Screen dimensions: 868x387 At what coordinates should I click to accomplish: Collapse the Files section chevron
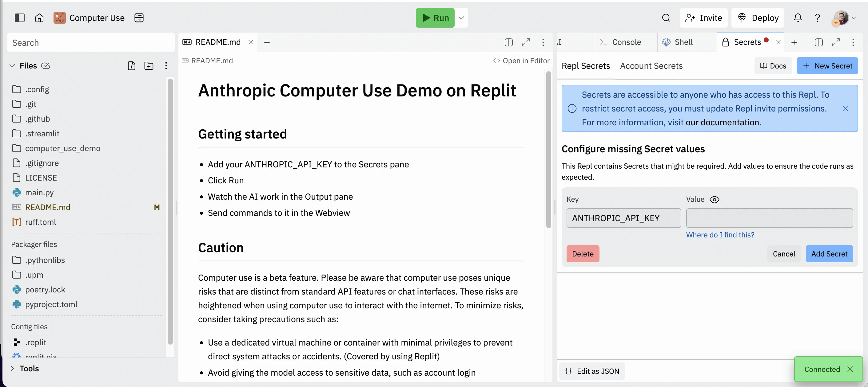(13, 66)
